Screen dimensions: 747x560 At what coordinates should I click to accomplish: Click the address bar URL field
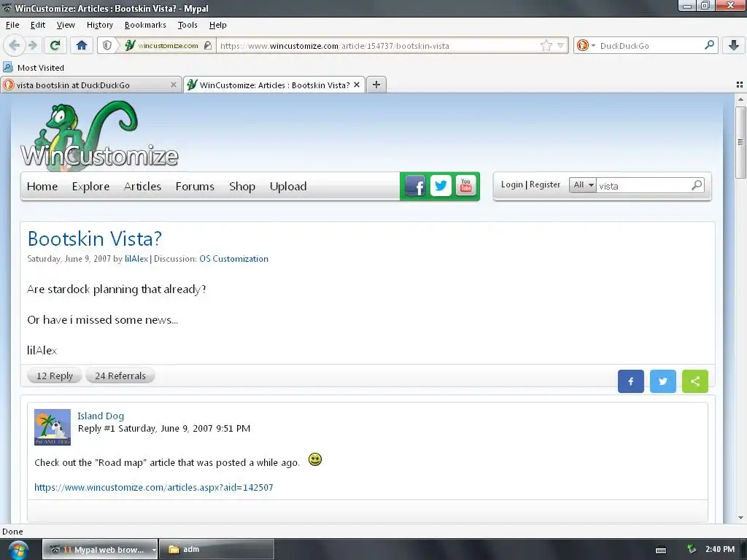379,46
